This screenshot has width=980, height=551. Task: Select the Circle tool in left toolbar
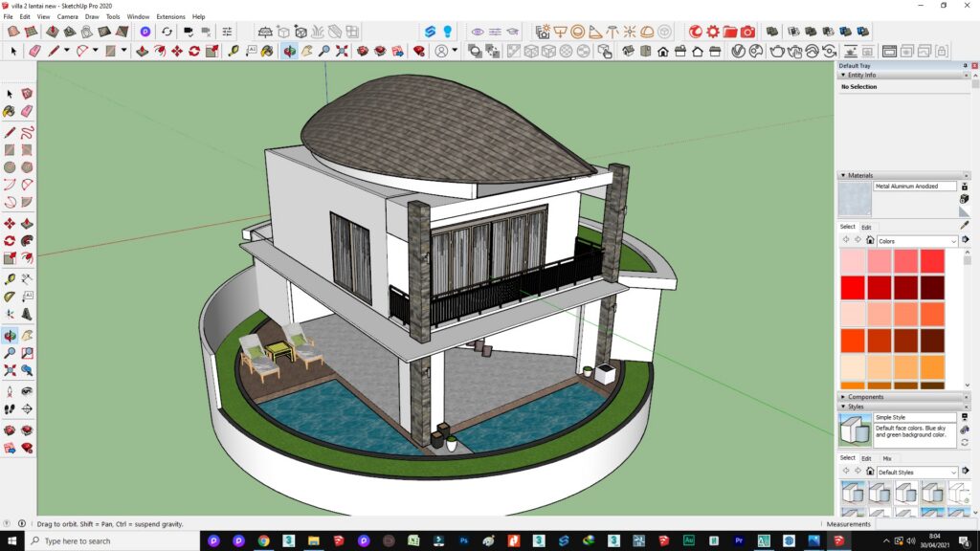(10, 167)
